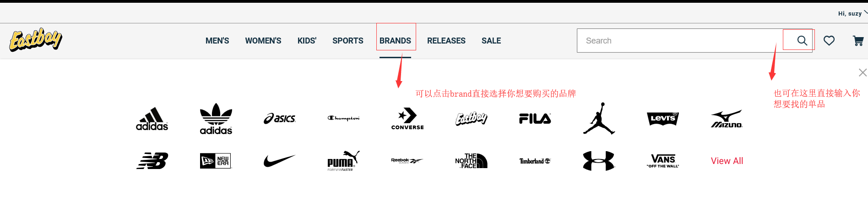Click the View All brands link
Screen dimensions: 868x213
pos(727,161)
